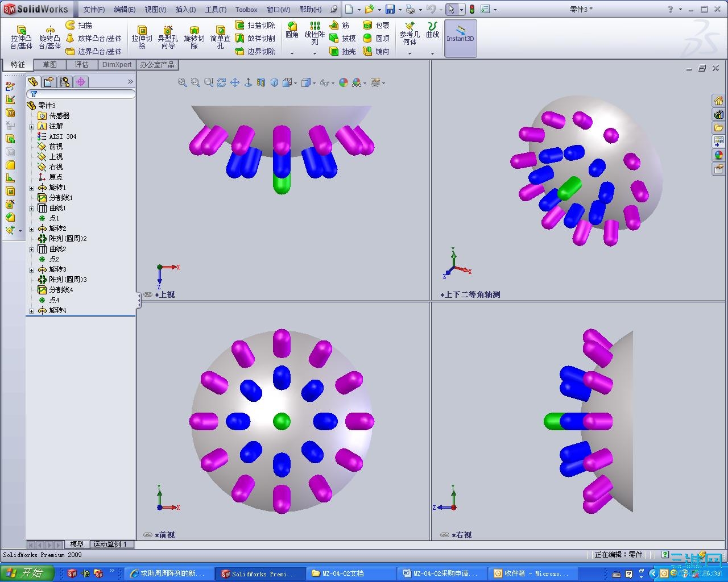Select the 圆角 fillet tool

(x=292, y=31)
